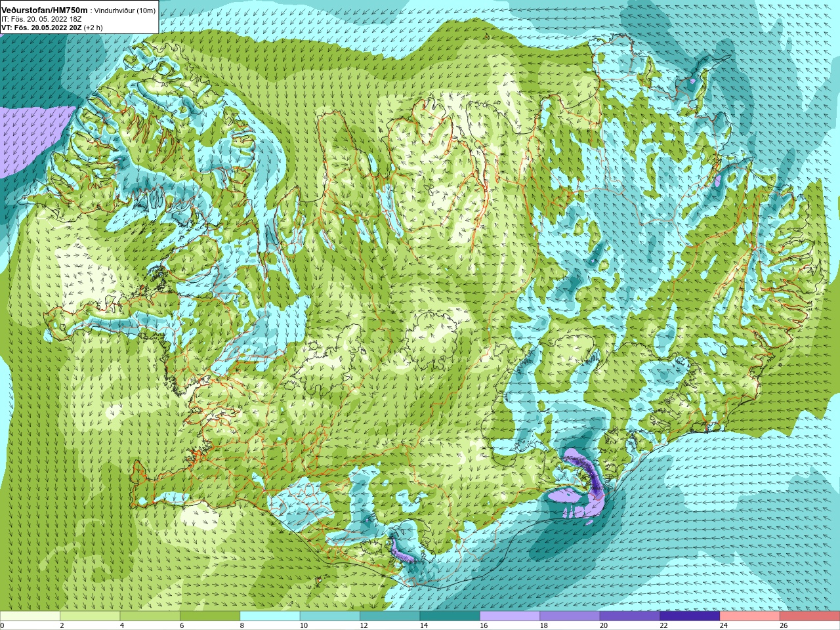Screen dimensions: 840x630
Task: Click the Vindurhviður (10m) parameter label
Action: [125, 10]
